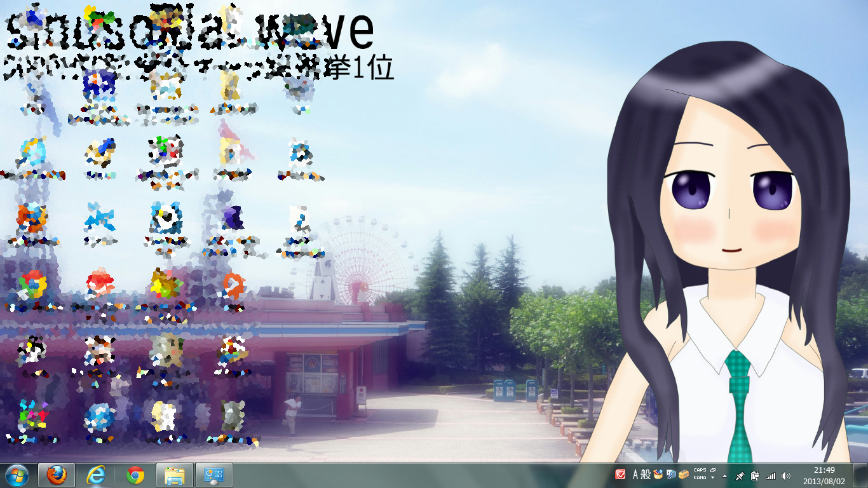Toggle the KANA lock indicator
The height and width of the screenshot is (488, 868).
(x=700, y=478)
